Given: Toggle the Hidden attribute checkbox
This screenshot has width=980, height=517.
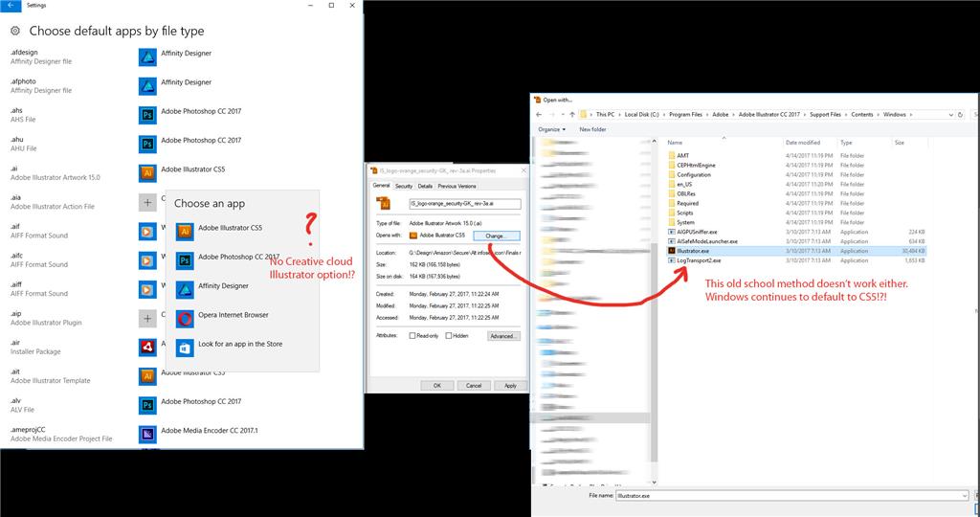Looking at the screenshot, I should 449,336.
